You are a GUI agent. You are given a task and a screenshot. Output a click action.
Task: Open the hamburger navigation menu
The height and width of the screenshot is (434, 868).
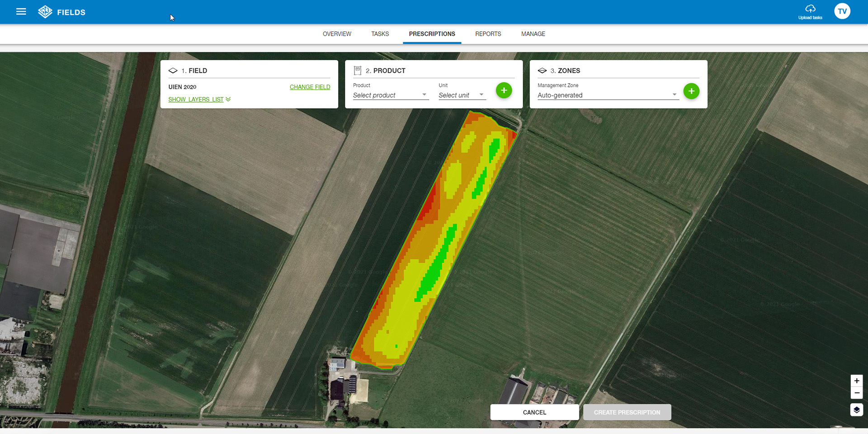pos(21,12)
